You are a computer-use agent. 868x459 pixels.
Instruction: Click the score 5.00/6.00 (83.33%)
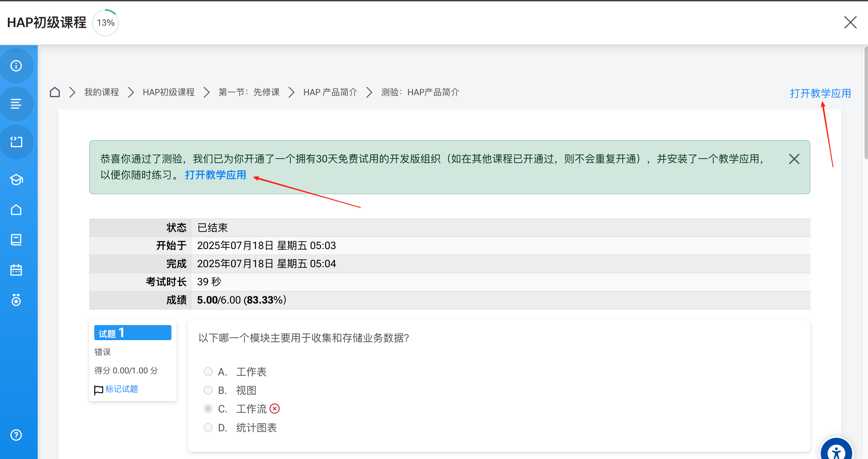(242, 300)
